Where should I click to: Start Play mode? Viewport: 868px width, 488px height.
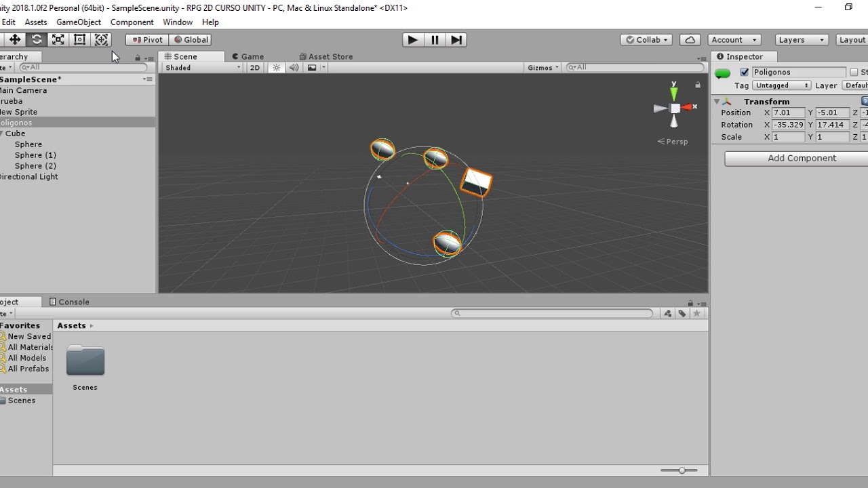pos(412,40)
